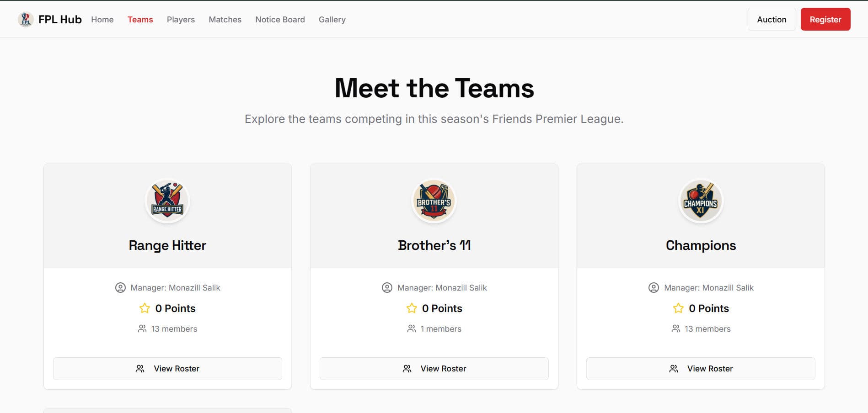Image resolution: width=868 pixels, height=413 pixels.
Task: Click the star icon beside Champions' points
Action: pyautogui.click(x=677, y=308)
